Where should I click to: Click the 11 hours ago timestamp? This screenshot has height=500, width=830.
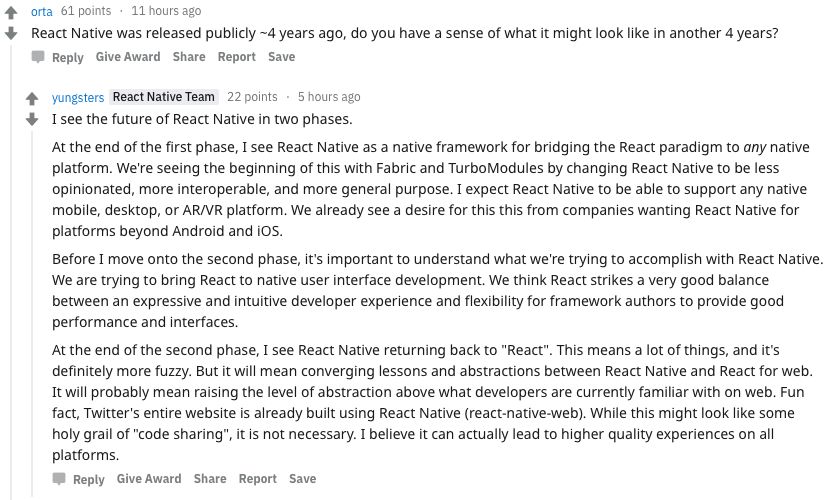point(166,11)
